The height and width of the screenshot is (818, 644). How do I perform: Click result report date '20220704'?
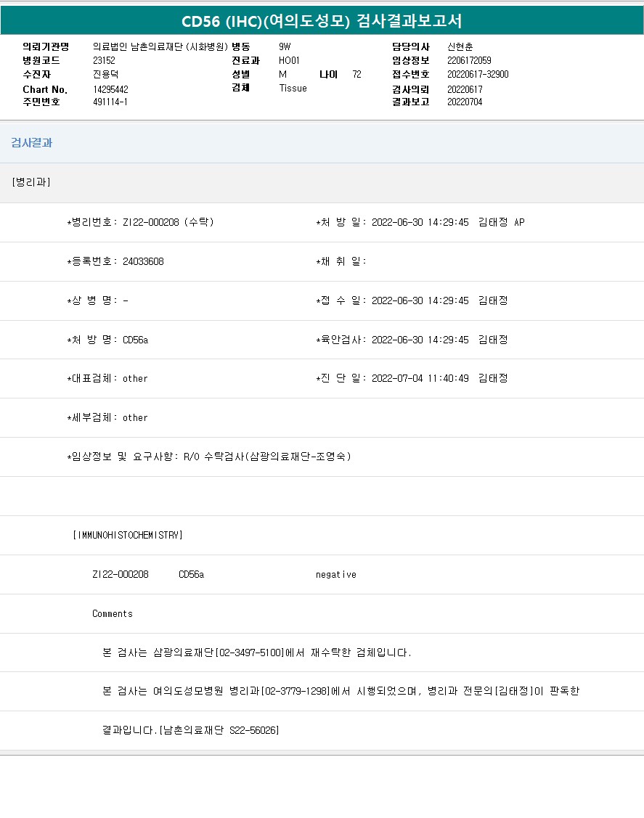(465, 102)
